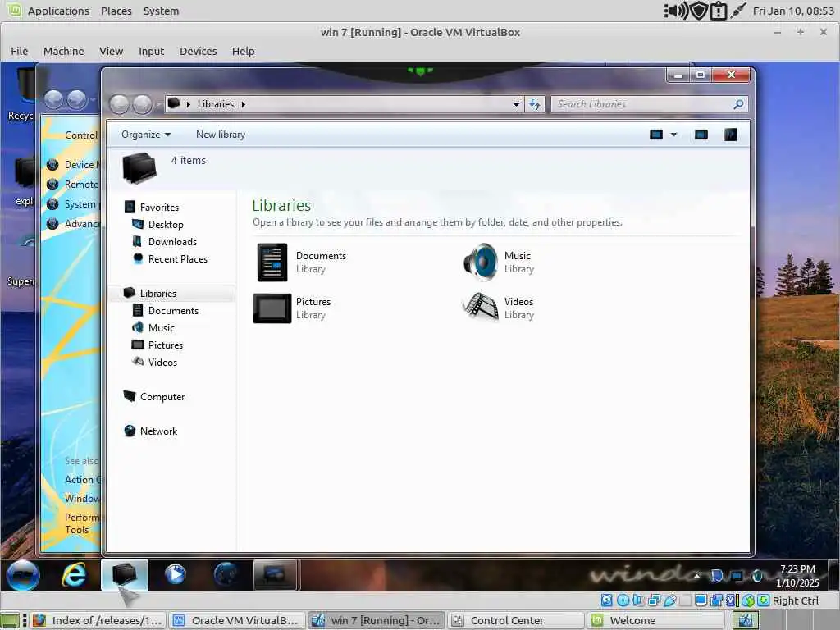Click the Explorer forward navigation button

tap(143, 104)
